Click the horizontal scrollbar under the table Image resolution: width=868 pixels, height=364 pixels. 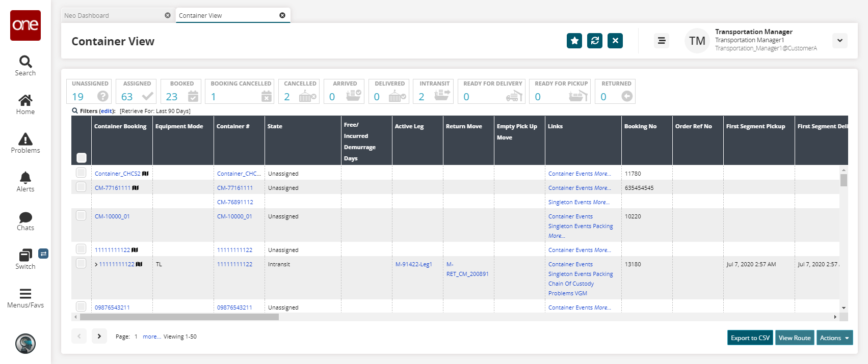[x=179, y=317]
